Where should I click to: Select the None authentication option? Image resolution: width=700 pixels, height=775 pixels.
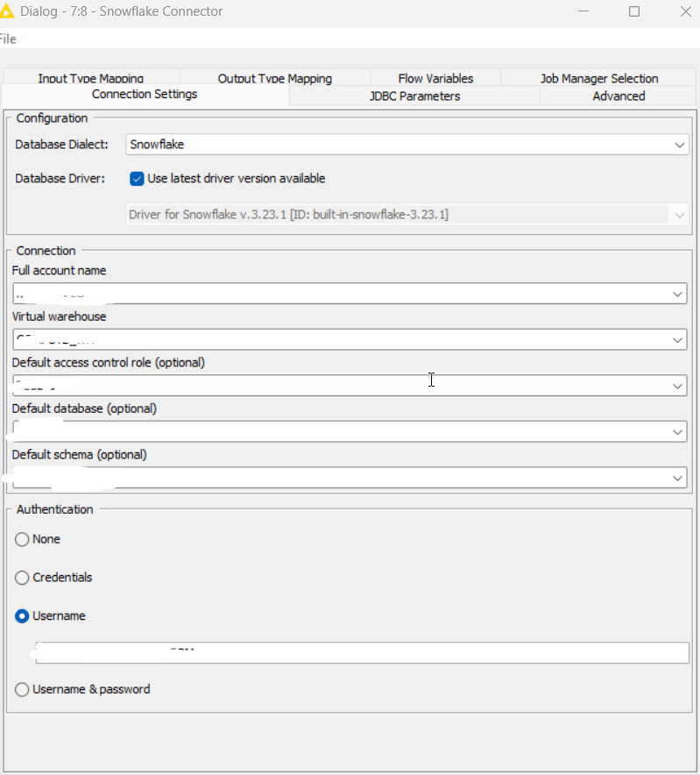click(22, 539)
